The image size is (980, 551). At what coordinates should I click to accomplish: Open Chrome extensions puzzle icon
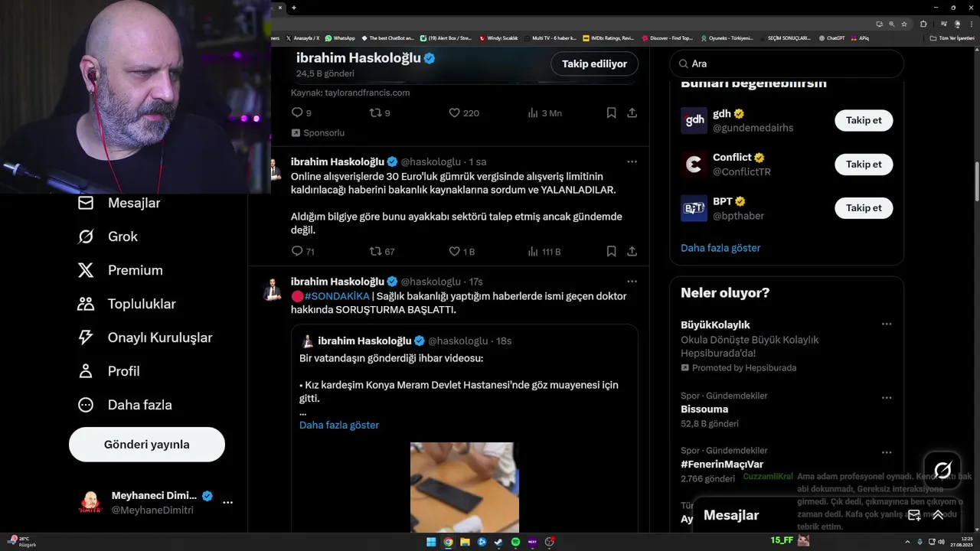[923, 24]
